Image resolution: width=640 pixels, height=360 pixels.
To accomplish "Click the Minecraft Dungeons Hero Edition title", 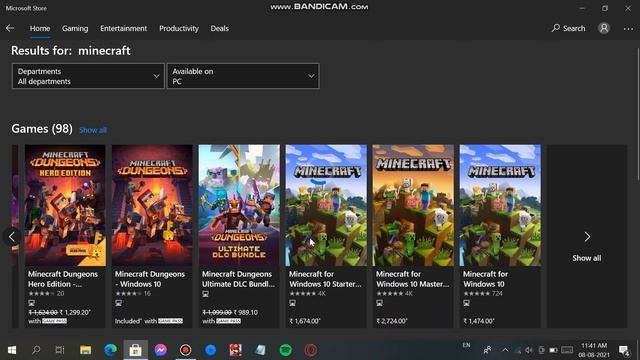I will tap(63, 279).
